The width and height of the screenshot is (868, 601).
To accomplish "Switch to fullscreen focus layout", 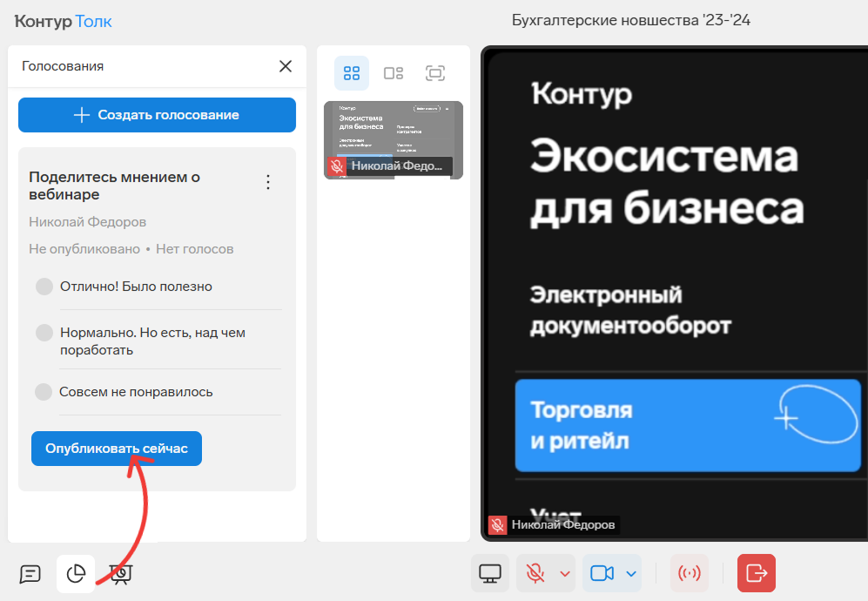I will tap(435, 73).
